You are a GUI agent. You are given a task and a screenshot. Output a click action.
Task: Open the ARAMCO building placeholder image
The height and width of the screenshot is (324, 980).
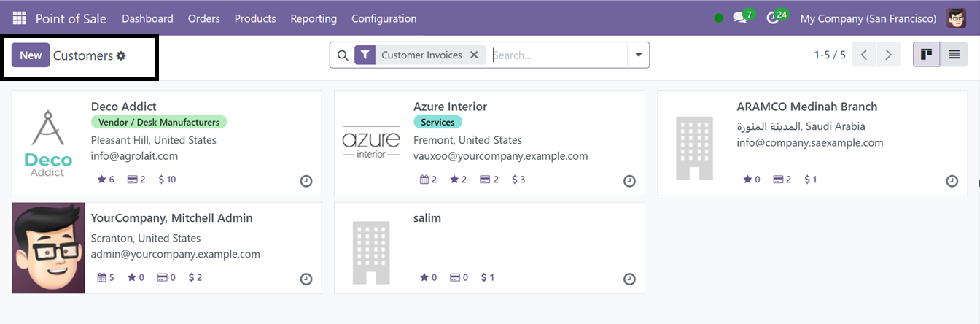[694, 147]
